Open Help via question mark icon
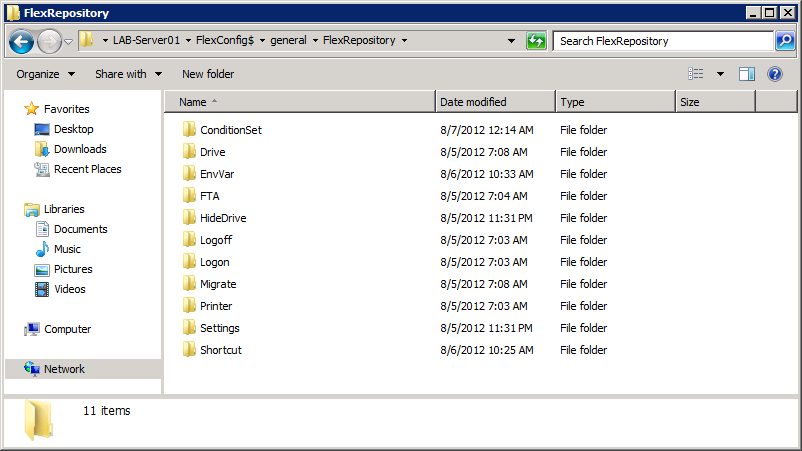Image resolution: width=802 pixels, height=451 pixels. point(775,74)
